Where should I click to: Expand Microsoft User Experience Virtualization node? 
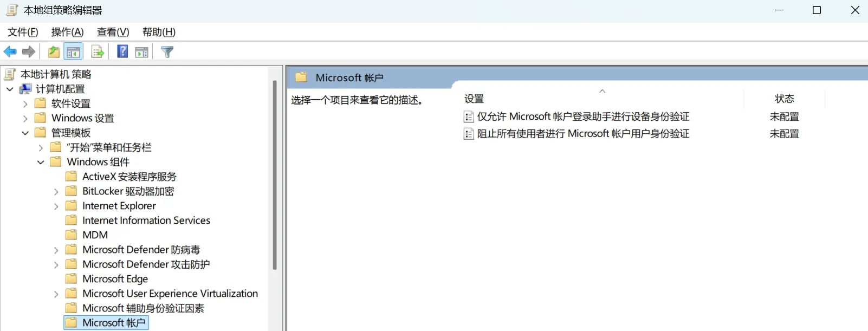[x=56, y=294]
